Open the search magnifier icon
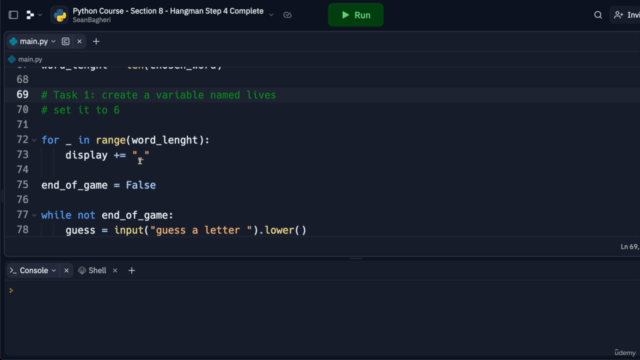Viewport: 640px width, 360px height. coord(598,15)
